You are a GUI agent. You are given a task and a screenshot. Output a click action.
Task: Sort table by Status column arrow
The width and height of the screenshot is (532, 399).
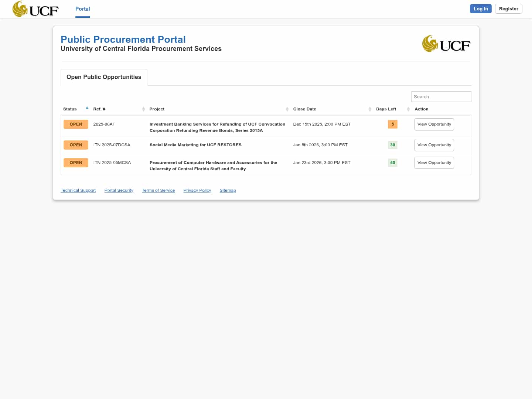87,108
